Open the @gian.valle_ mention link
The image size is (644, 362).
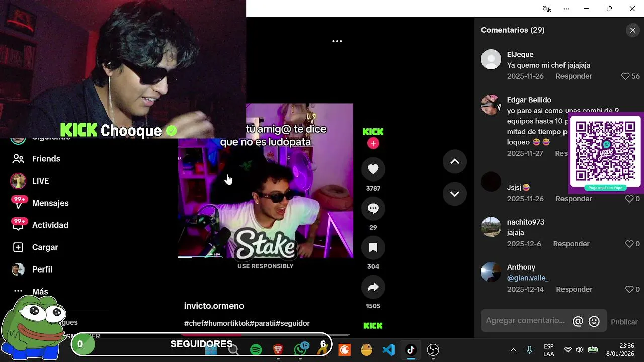(x=528, y=278)
